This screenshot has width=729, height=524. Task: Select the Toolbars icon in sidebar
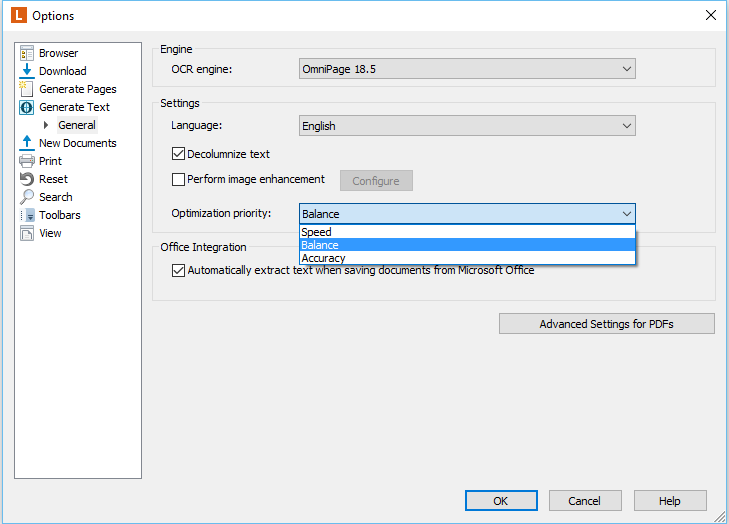tap(27, 215)
